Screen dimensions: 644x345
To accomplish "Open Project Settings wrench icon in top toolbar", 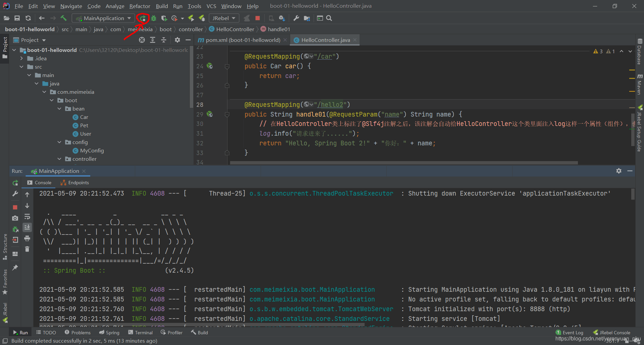I will (x=296, y=18).
